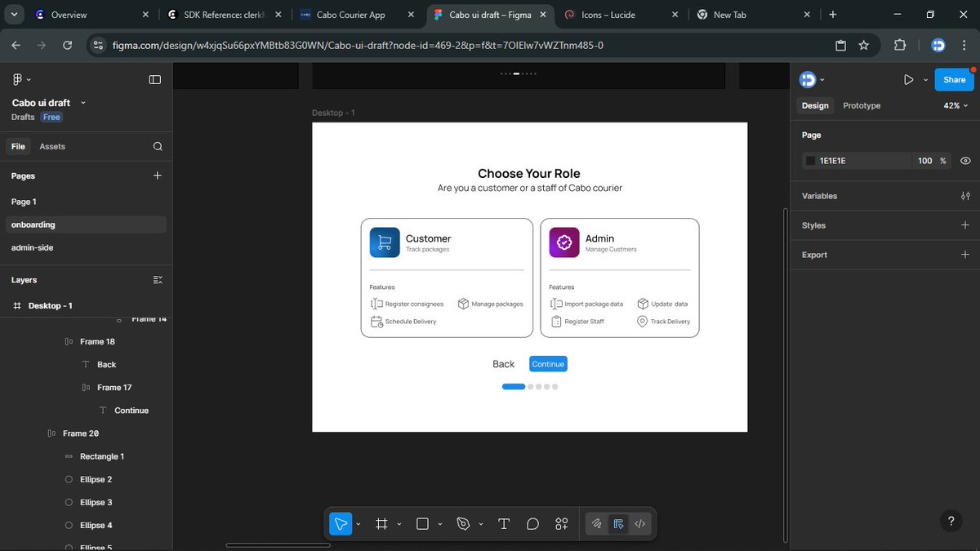Viewport: 980px width, 551px height.
Task: Expand the Cabo ui draft file name dropdown
Action: (x=83, y=103)
